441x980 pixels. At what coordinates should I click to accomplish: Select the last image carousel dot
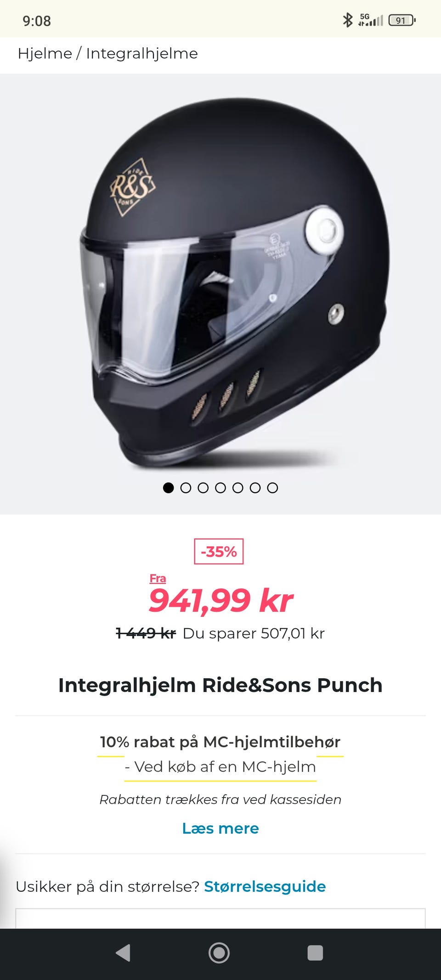click(x=272, y=488)
